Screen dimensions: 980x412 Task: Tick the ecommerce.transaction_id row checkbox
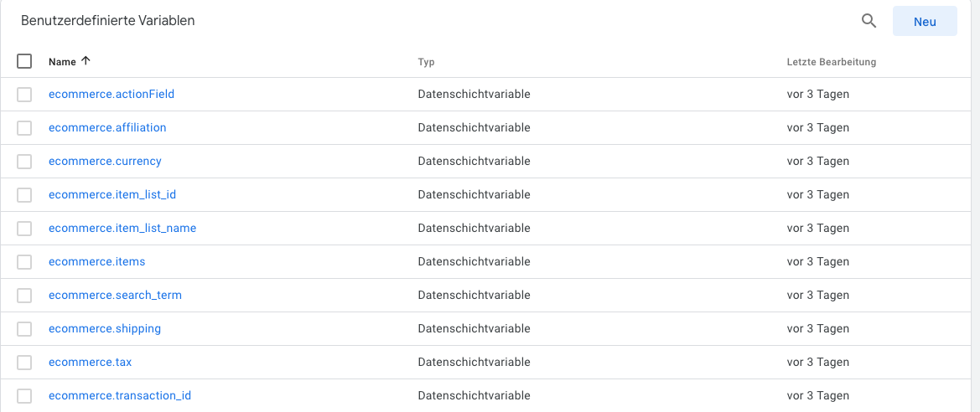point(24,395)
